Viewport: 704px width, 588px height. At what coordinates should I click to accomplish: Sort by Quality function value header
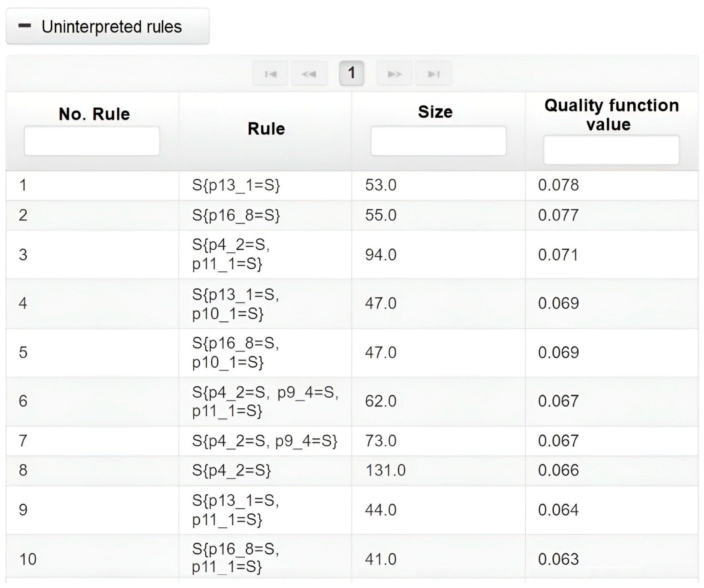click(611, 115)
